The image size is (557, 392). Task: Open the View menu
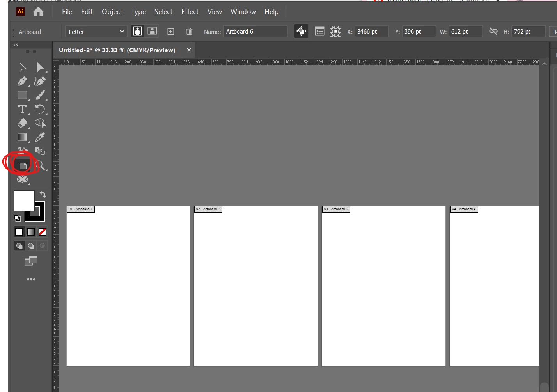tap(215, 12)
